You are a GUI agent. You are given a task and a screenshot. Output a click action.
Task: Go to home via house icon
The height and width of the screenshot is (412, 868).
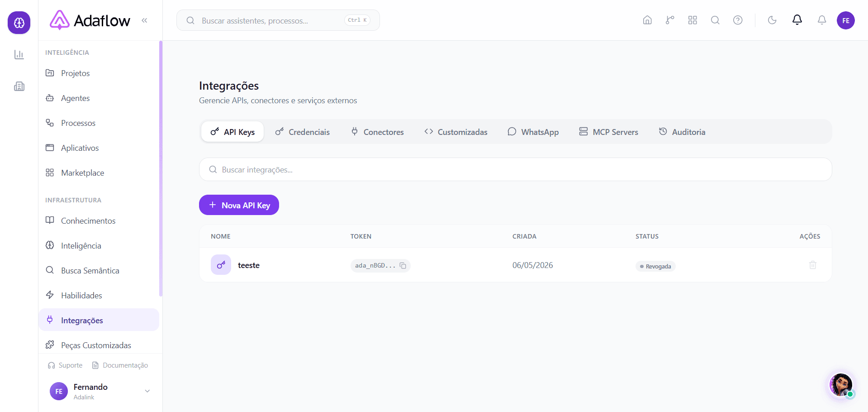point(647,20)
